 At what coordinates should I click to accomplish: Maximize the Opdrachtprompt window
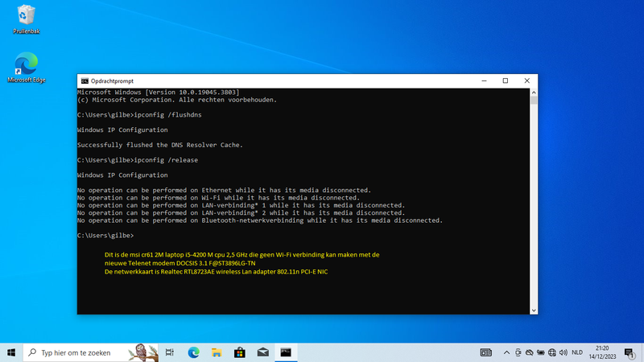[506, 81]
